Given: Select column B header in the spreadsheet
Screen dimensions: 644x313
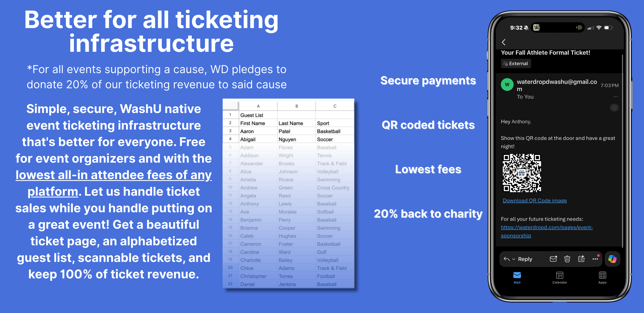Looking at the screenshot, I should [297, 106].
